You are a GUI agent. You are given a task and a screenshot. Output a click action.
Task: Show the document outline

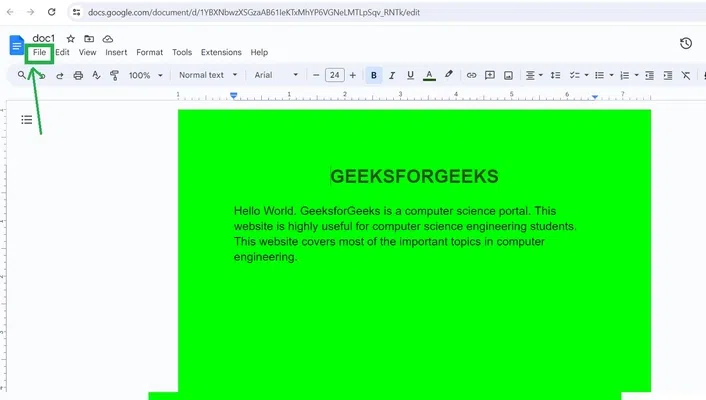(27, 120)
